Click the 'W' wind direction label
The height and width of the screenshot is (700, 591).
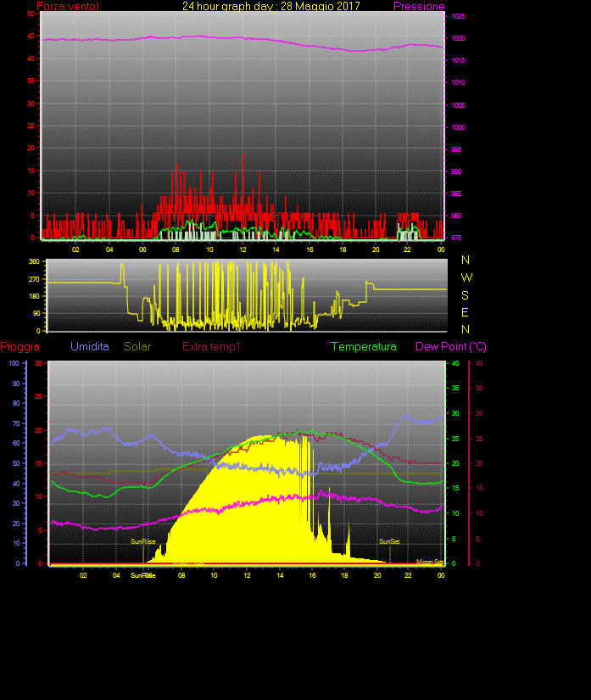(466, 277)
